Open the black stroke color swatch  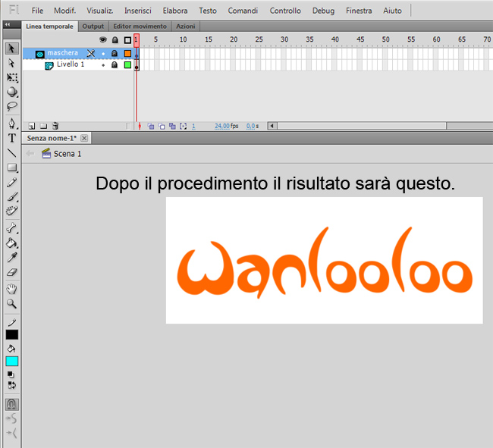point(12,335)
